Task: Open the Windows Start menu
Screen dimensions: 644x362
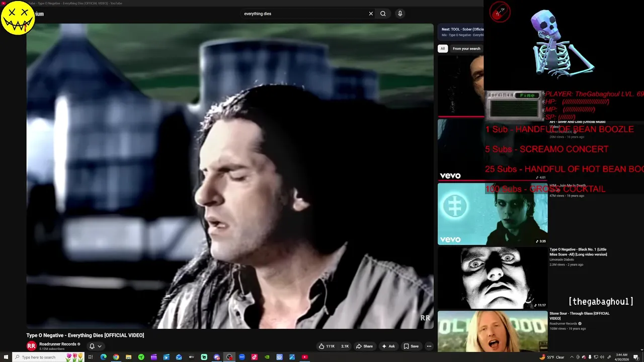Action: [x=6, y=357]
